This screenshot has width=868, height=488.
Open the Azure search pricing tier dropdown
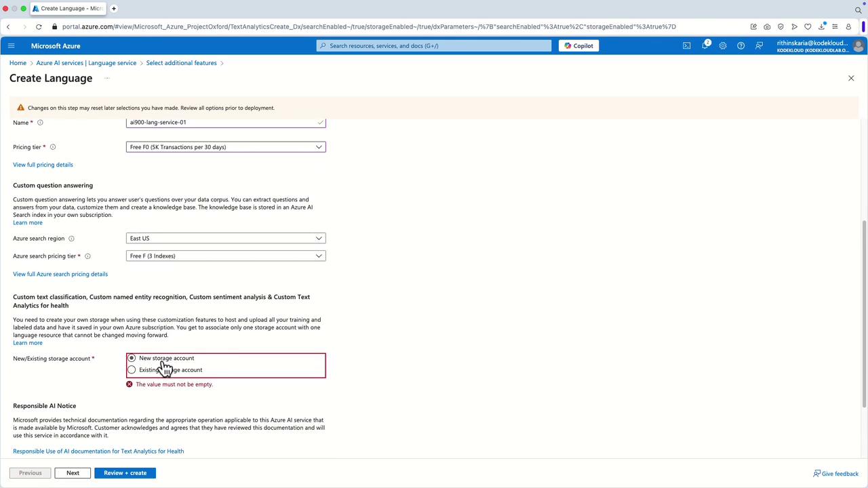[x=226, y=256]
